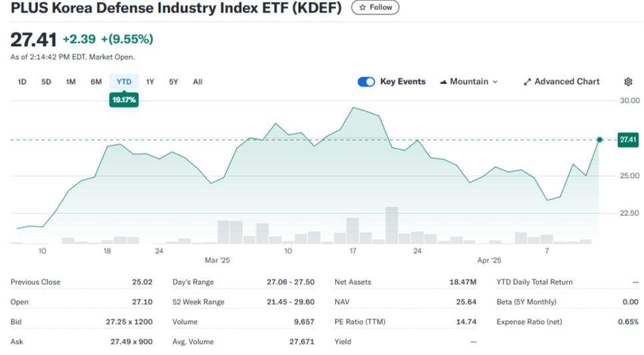Expand the Mountain chart style chevron

pyautogui.click(x=495, y=82)
